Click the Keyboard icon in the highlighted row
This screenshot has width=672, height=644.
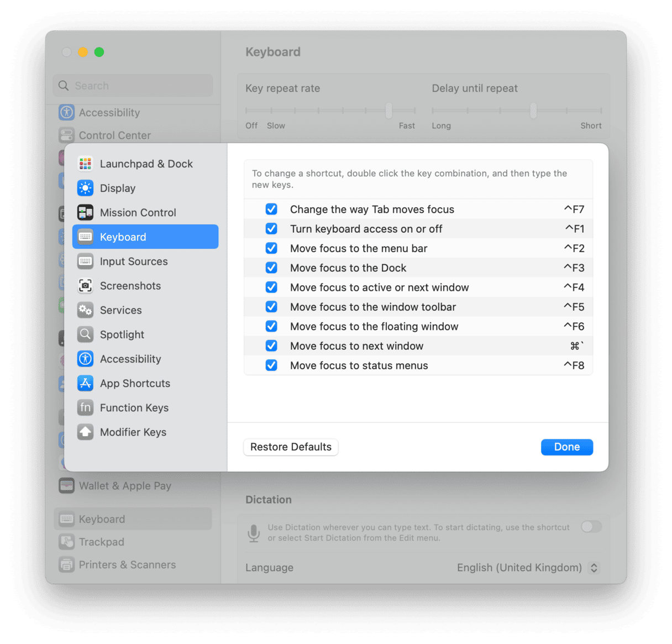(85, 237)
